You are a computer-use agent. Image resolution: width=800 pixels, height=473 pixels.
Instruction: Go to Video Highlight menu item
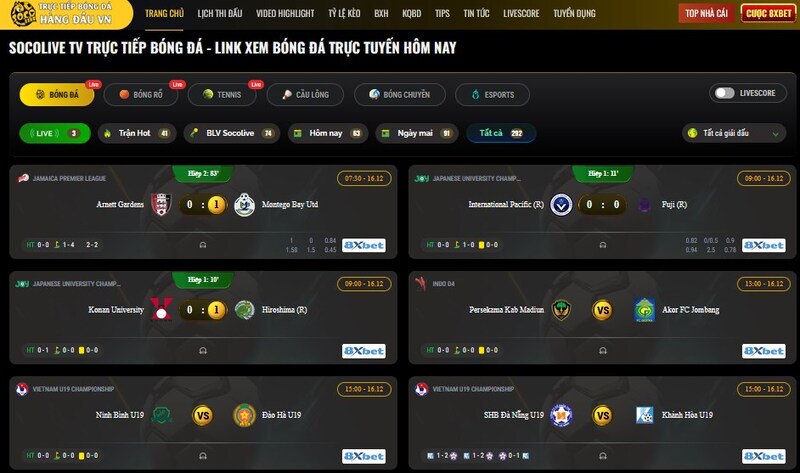[285, 14]
